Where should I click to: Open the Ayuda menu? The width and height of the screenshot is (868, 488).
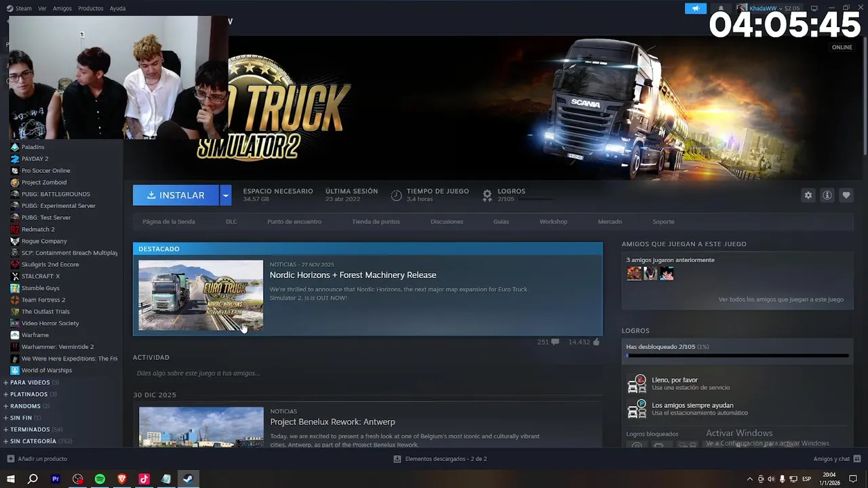point(117,8)
